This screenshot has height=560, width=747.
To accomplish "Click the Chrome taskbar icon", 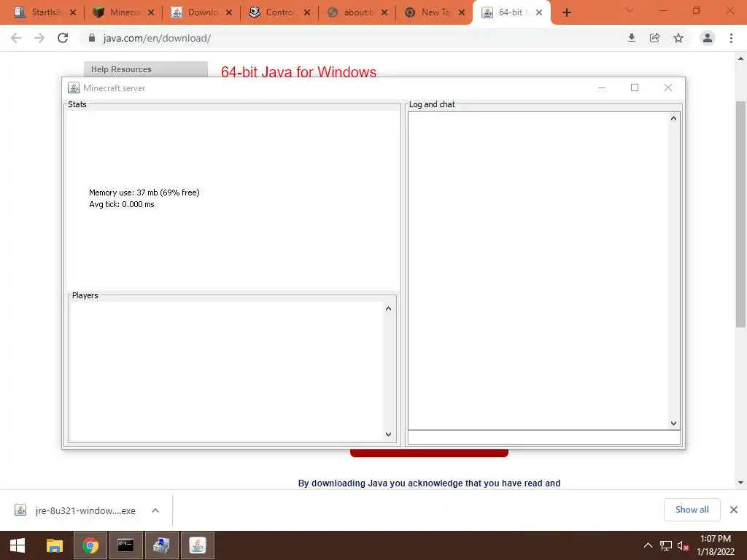I will tap(90, 545).
